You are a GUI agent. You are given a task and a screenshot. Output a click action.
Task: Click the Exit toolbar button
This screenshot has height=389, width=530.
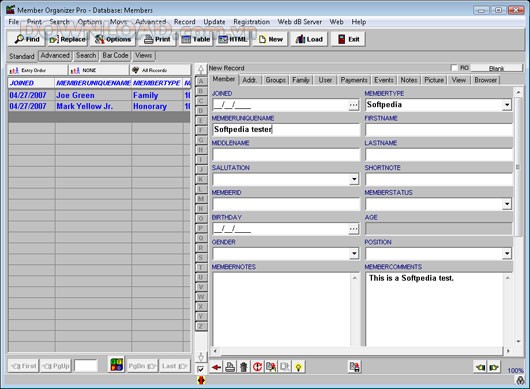click(x=348, y=39)
